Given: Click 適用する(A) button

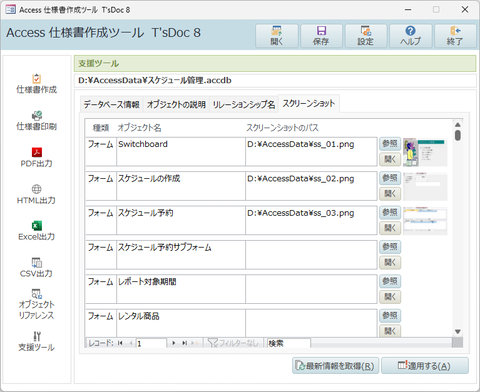Looking at the screenshot, I should point(425,366).
